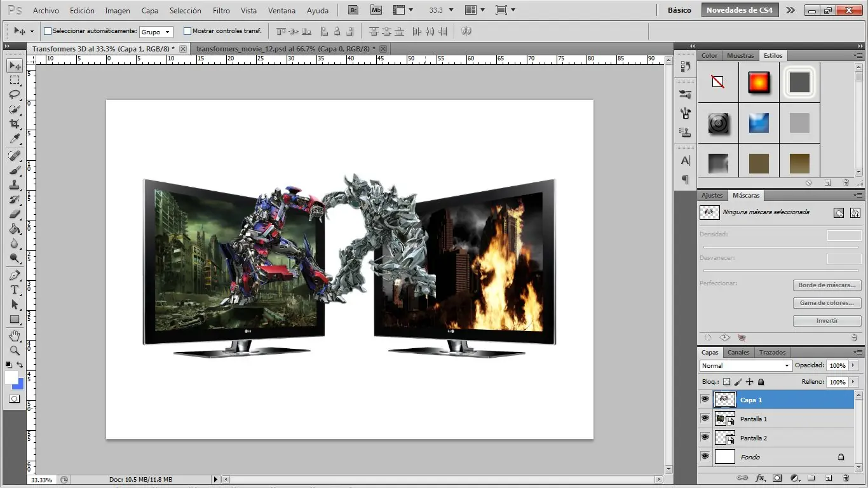Expand the workspace switcher chevrons

click(x=790, y=10)
